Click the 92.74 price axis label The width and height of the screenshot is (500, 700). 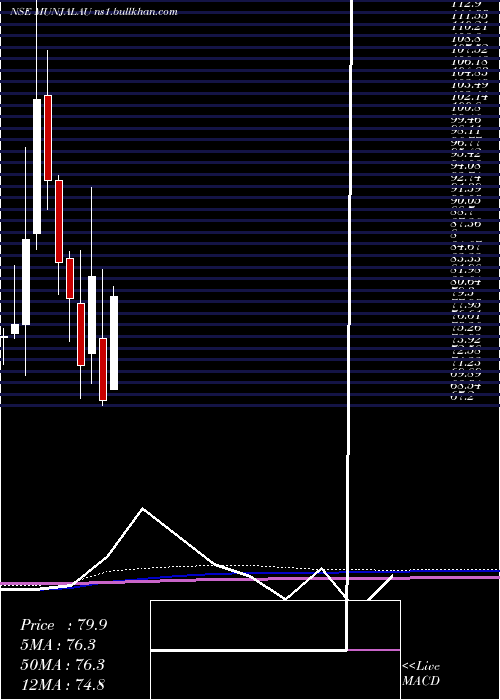pos(466,178)
